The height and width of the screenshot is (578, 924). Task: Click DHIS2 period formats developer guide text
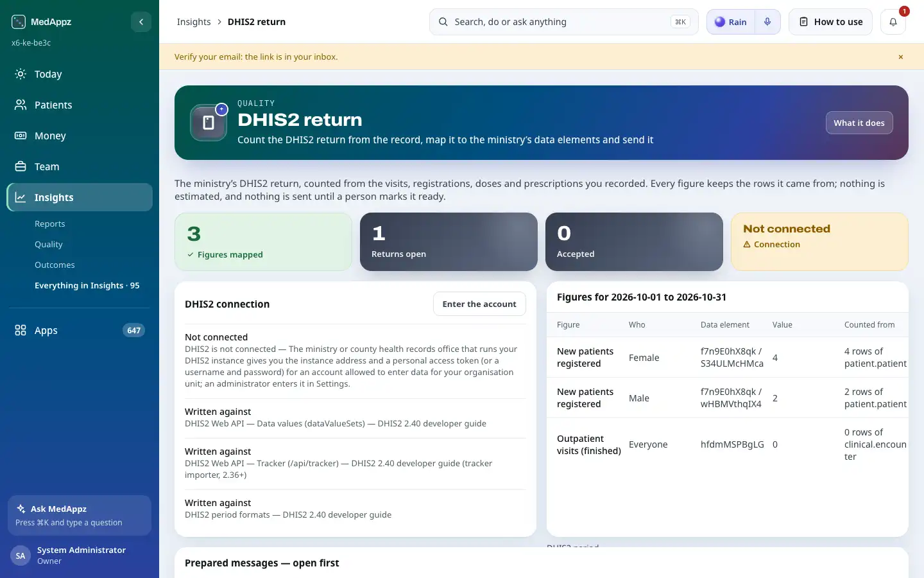tap(288, 514)
